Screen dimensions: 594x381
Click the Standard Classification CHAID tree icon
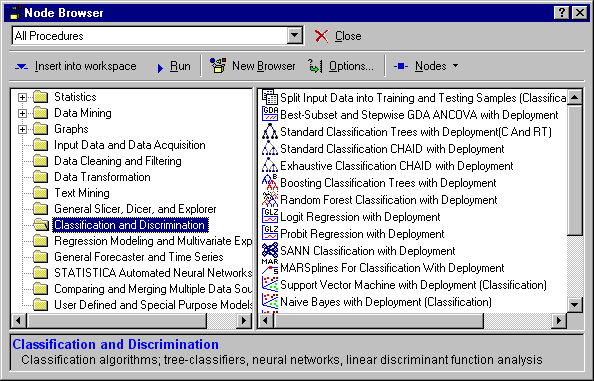coord(270,148)
